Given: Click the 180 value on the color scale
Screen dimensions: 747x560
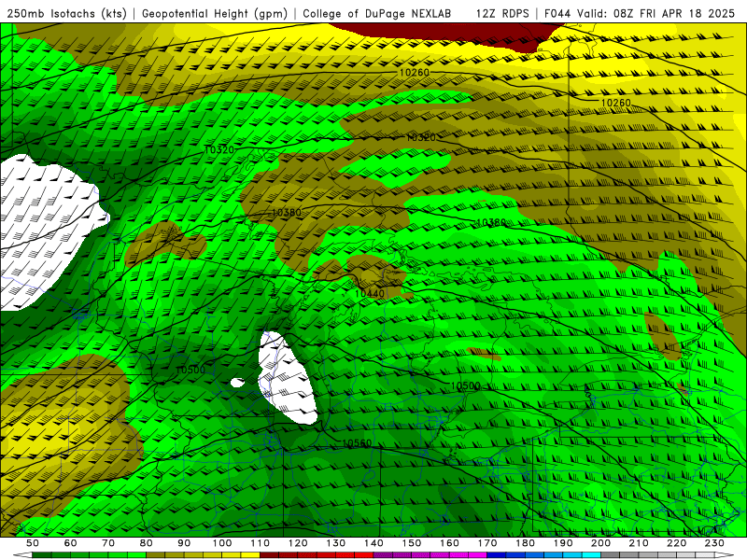Looking at the screenshot, I should (525, 543).
